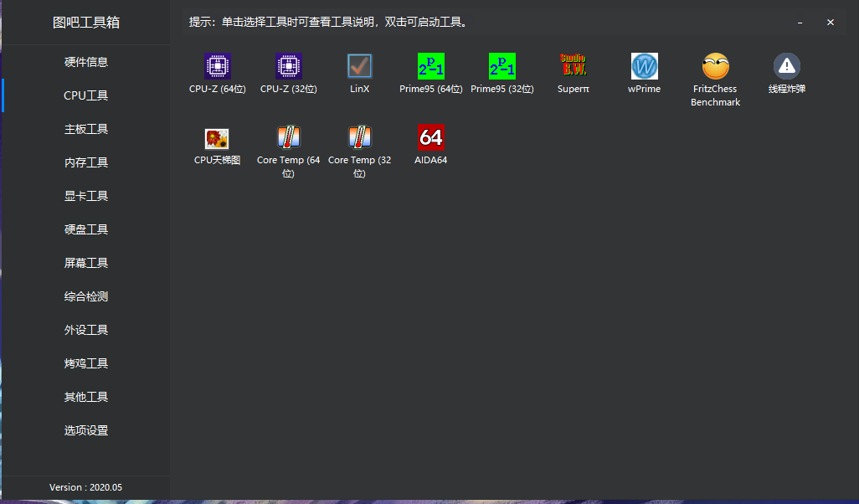Switch to the CPU工具 category
The image size is (859, 504).
86,95
